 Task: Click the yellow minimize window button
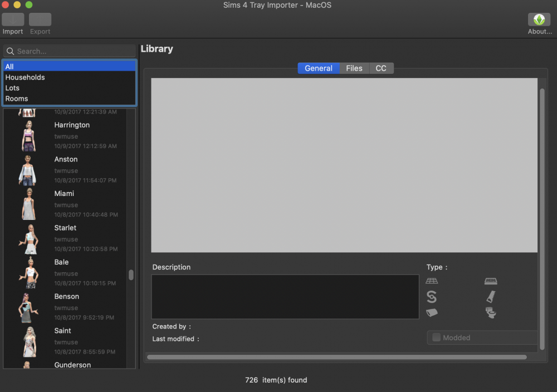tap(17, 5)
